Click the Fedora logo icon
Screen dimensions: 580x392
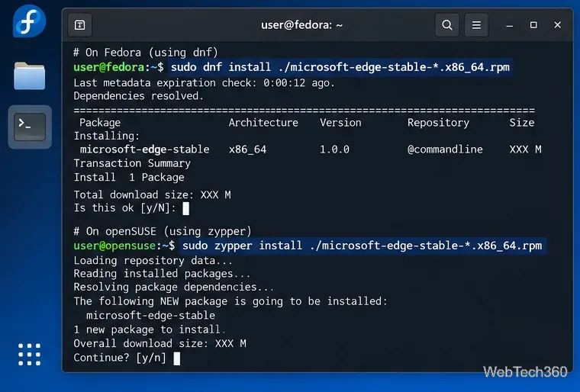pos(29,21)
